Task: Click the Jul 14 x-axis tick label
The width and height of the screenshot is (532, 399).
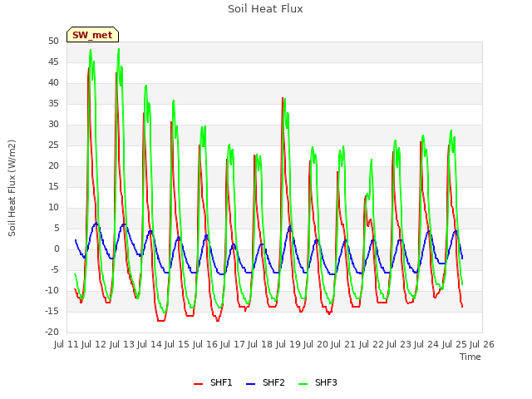Action: (150, 344)
